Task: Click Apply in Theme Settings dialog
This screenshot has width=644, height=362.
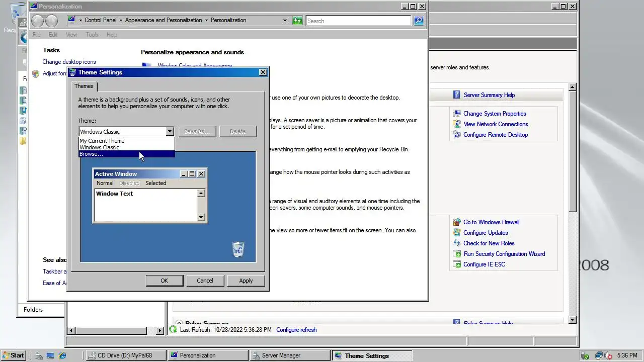Action: pyautogui.click(x=246, y=281)
